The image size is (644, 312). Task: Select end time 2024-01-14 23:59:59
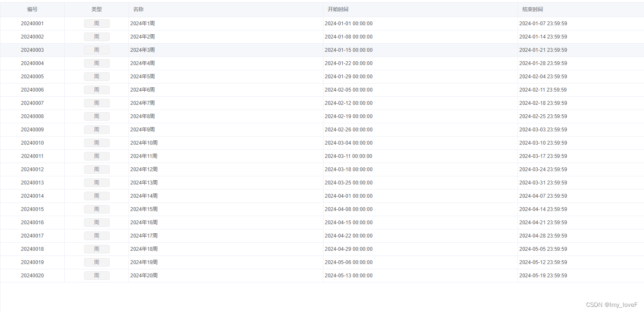(x=543, y=37)
